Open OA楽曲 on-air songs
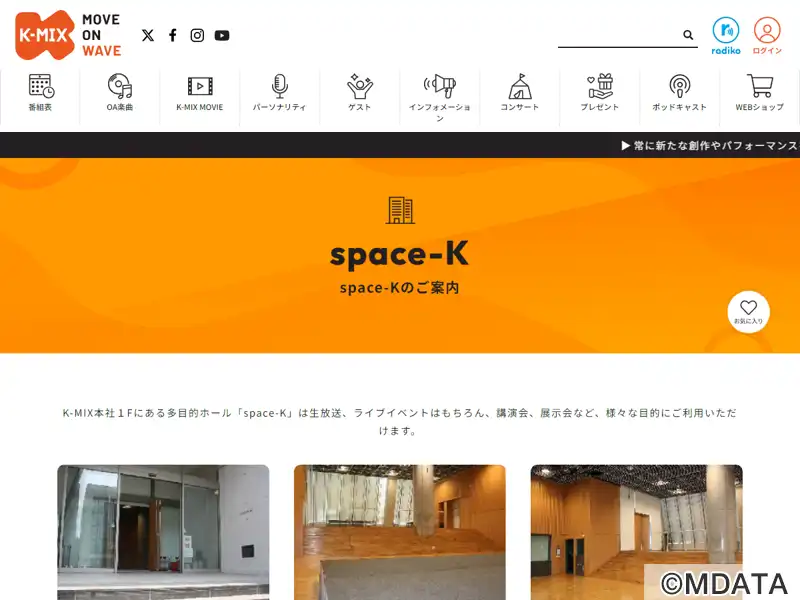800x600 pixels. [x=120, y=93]
